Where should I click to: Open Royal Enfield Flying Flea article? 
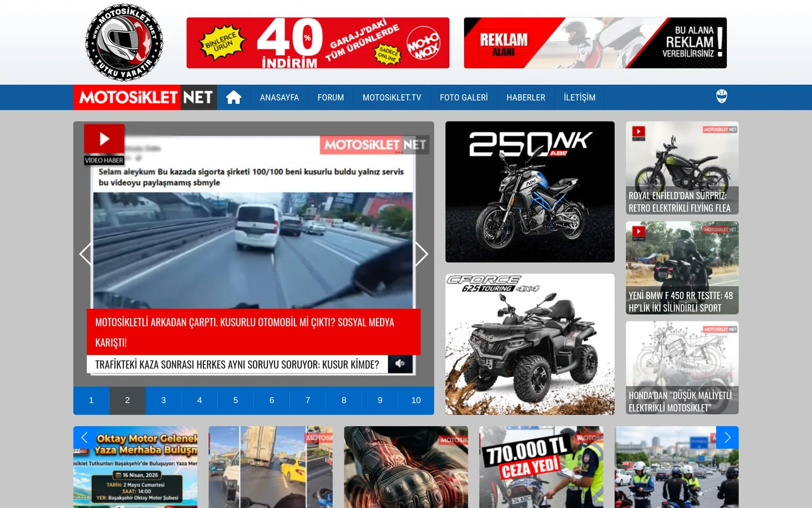682,168
